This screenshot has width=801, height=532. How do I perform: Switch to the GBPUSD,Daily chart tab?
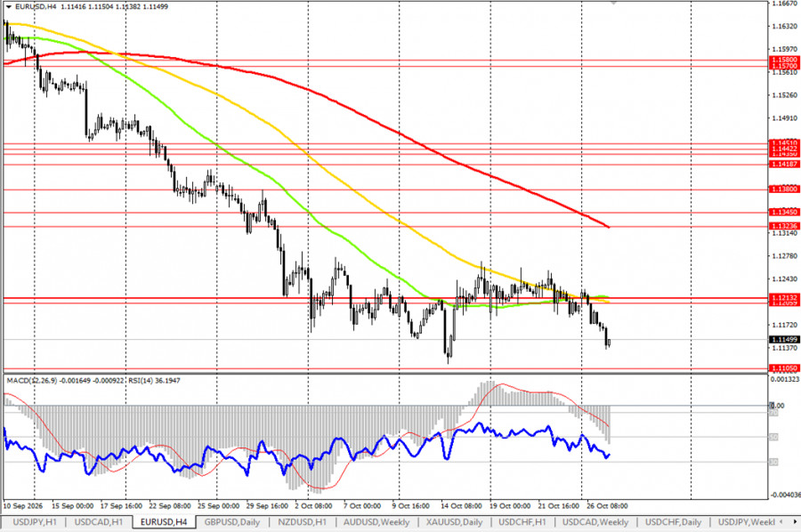232,522
